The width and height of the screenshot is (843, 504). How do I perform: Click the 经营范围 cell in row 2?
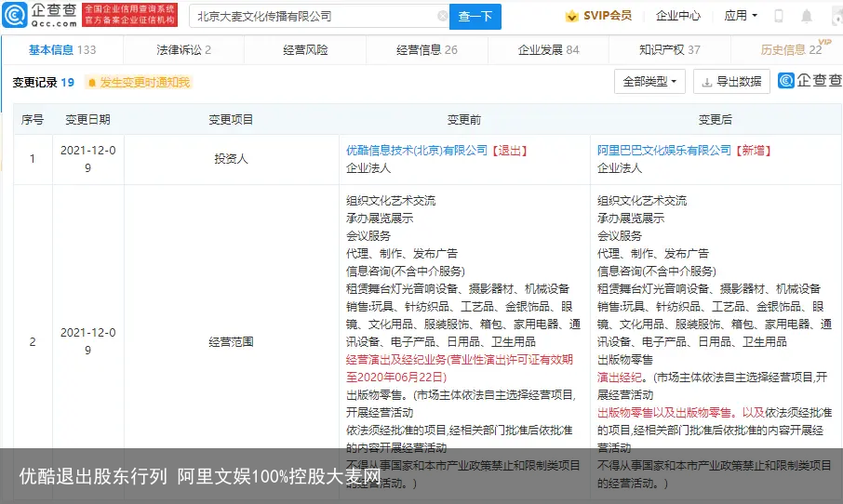tap(231, 341)
